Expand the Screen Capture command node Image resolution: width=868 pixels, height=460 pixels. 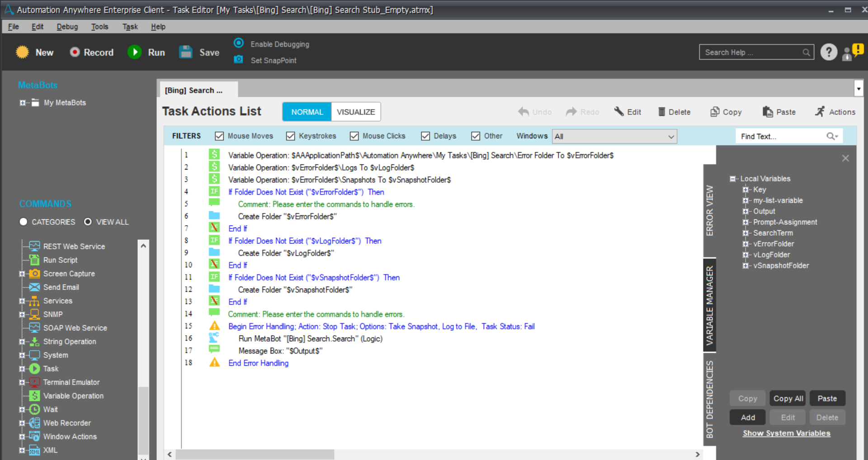pyautogui.click(x=22, y=274)
